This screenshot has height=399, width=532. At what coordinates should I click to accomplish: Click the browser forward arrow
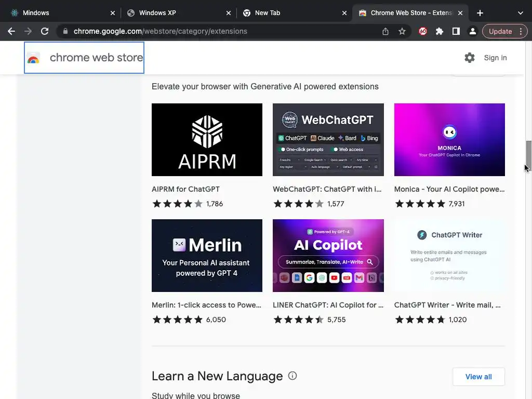click(28, 31)
